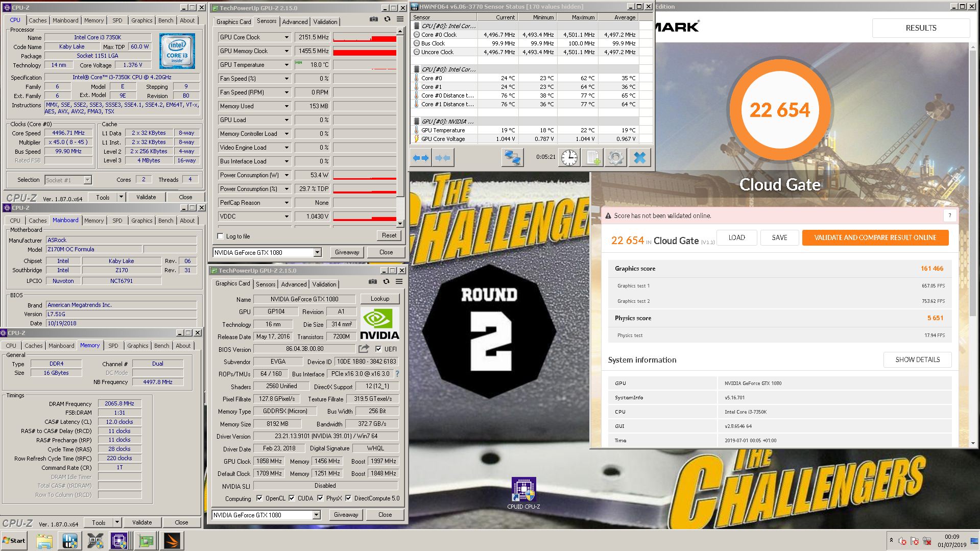The image size is (980, 551).
Task: Click the LOAD button in 3DMark
Action: click(x=736, y=237)
